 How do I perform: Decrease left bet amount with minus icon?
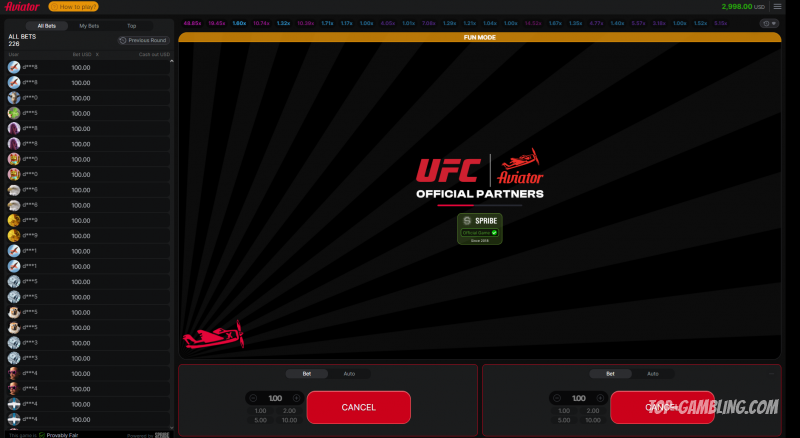(x=253, y=398)
